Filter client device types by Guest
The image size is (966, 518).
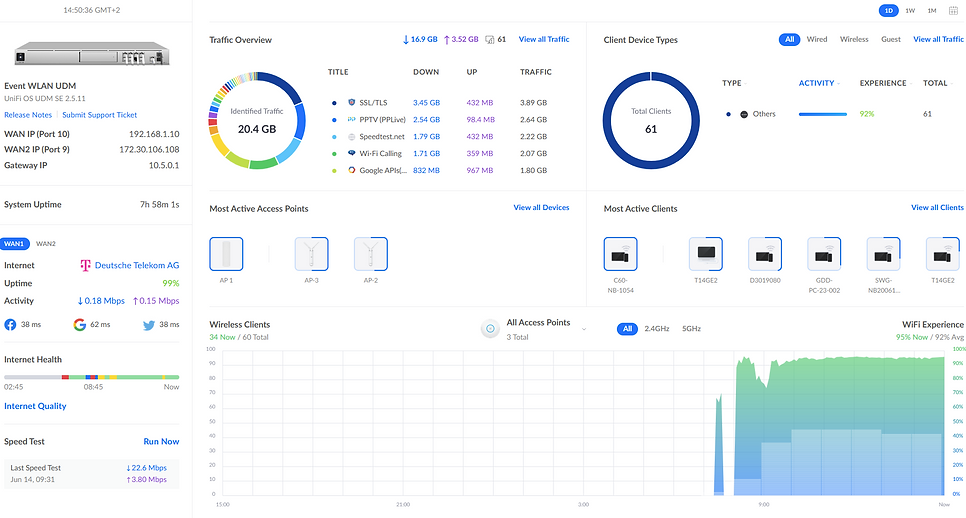pos(891,39)
